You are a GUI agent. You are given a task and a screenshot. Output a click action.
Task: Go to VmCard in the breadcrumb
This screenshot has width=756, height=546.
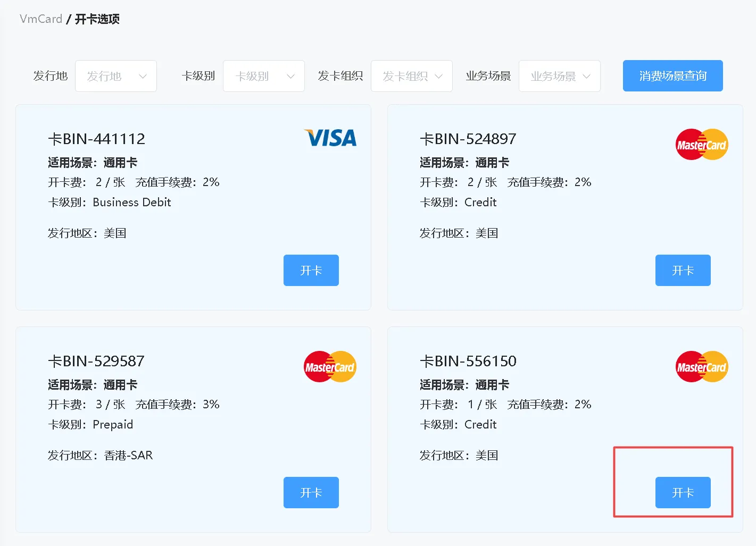(x=41, y=19)
